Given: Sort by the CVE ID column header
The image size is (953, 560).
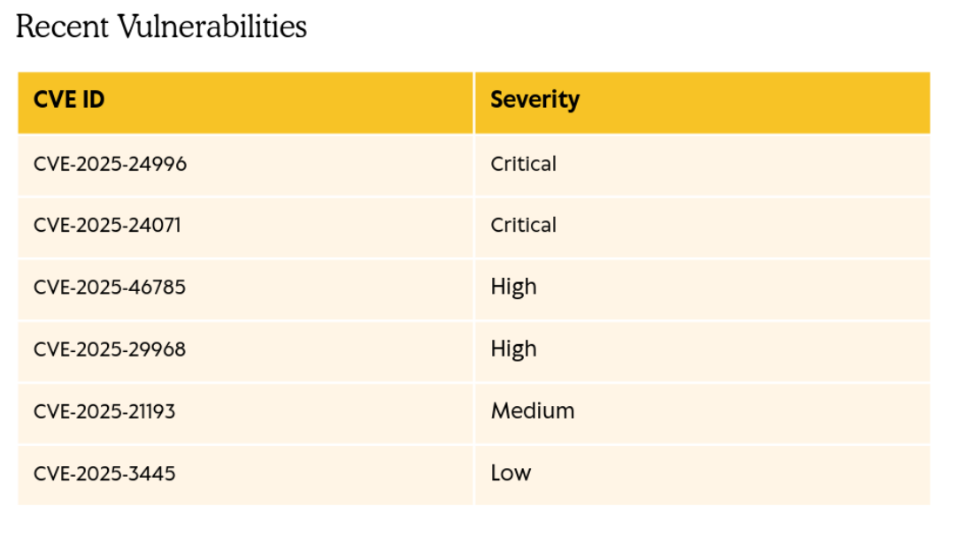Looking at the screenshot, I should tap(69, 100).
